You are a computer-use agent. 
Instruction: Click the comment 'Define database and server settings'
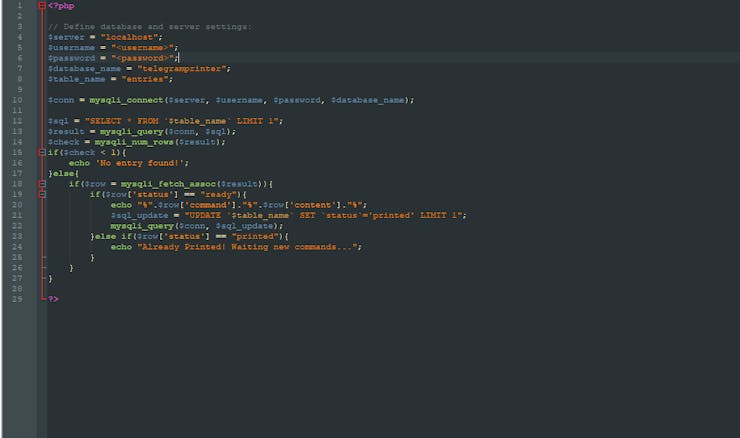[x=150, y=26]
